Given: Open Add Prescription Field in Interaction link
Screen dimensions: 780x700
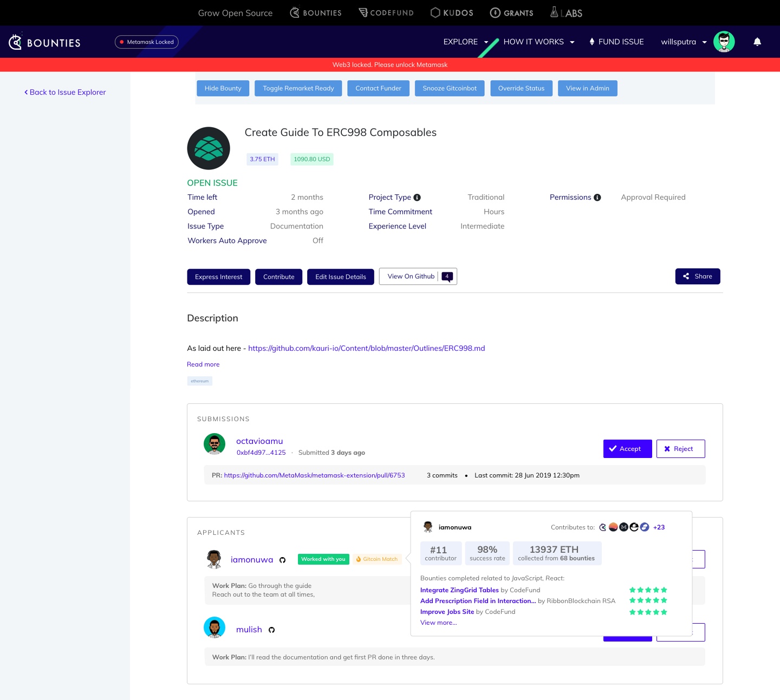Looking at the screenshot, I should [478, 601].
